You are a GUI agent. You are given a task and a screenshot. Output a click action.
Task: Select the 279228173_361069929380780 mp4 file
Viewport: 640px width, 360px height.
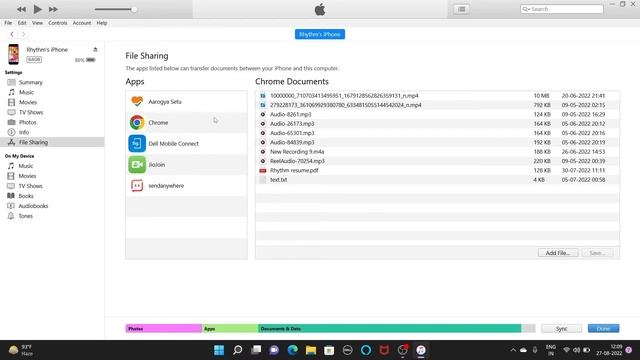pos(438,105)
